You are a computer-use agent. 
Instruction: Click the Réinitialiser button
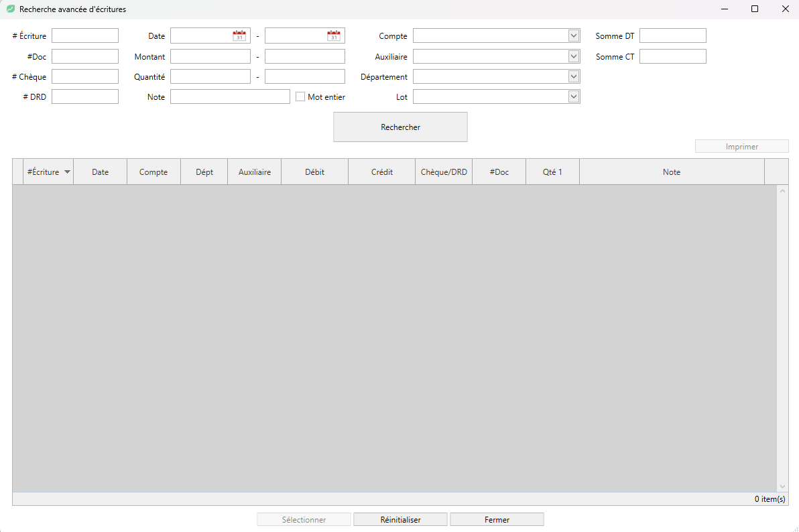click(401, 519)
